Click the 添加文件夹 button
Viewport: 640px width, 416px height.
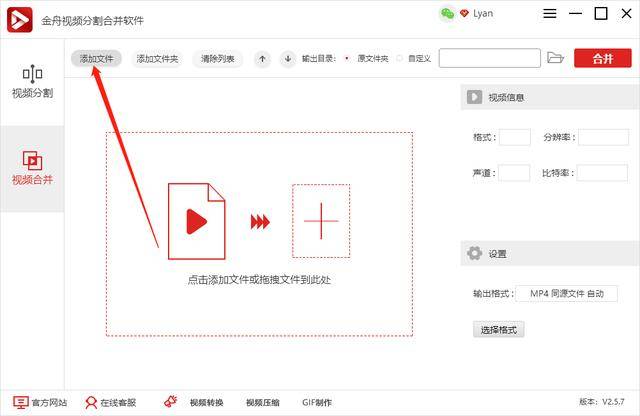[x=157, y=59]
